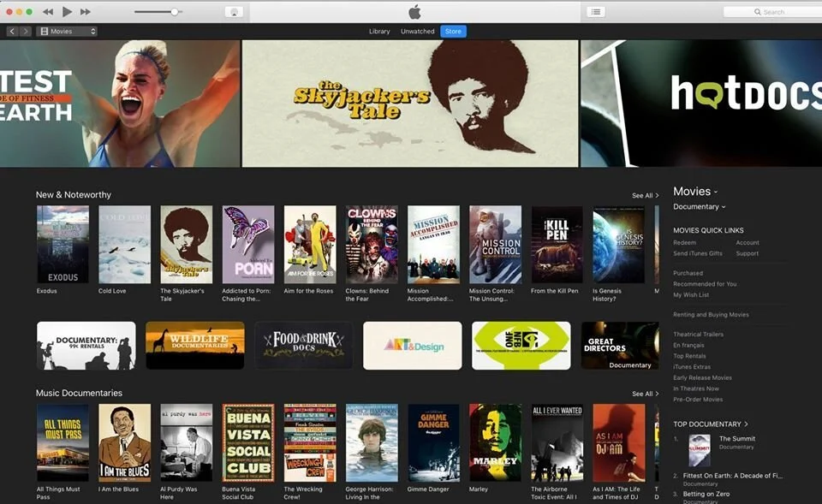Open Is Genesis History? poster
This screenshot has height=504, width=822.
(x=618, y=244)
